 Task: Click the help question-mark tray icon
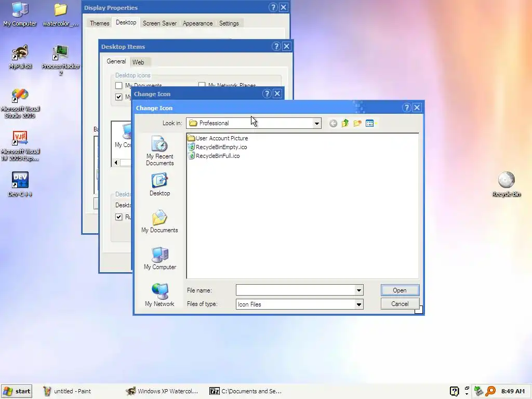point(454,391)
